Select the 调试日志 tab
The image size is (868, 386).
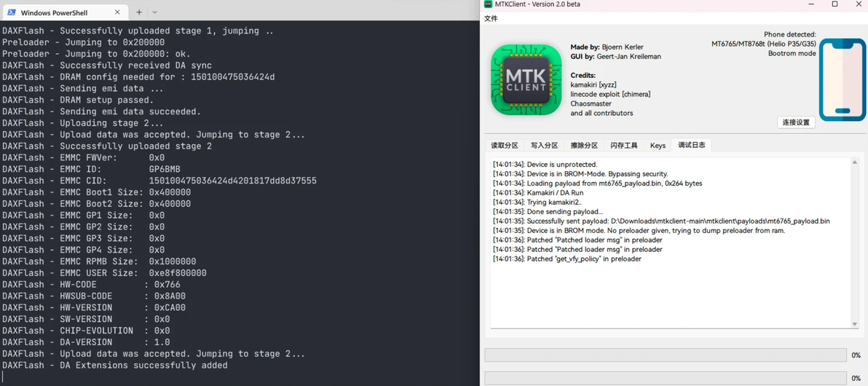click(691, 145)
